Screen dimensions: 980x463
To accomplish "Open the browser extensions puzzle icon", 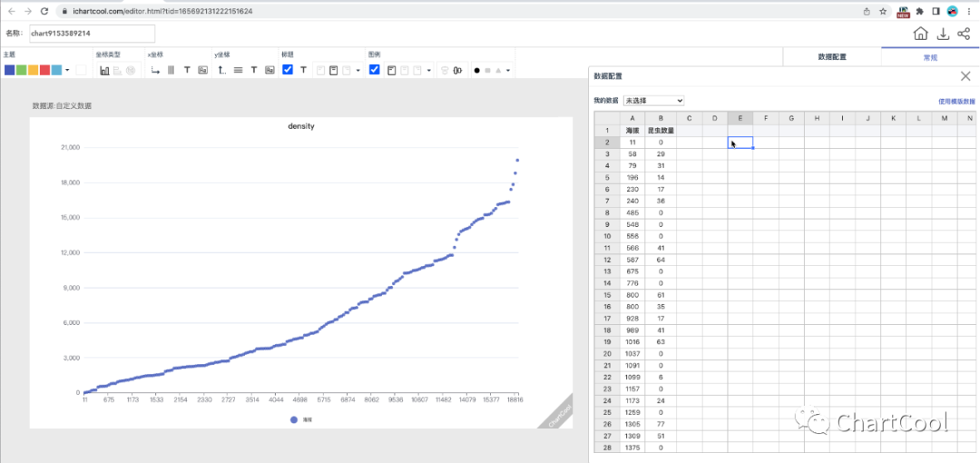I will pos(920,11).
